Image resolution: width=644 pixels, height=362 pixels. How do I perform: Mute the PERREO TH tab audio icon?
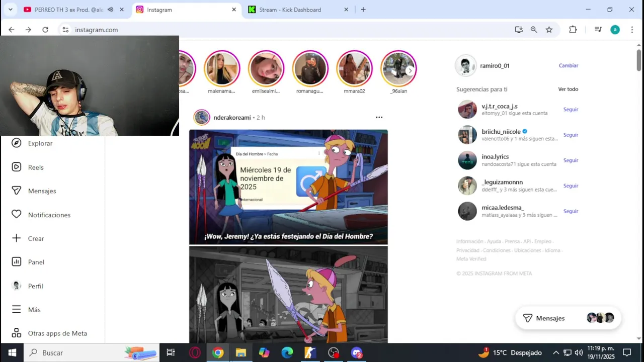[x=110, y=10]
